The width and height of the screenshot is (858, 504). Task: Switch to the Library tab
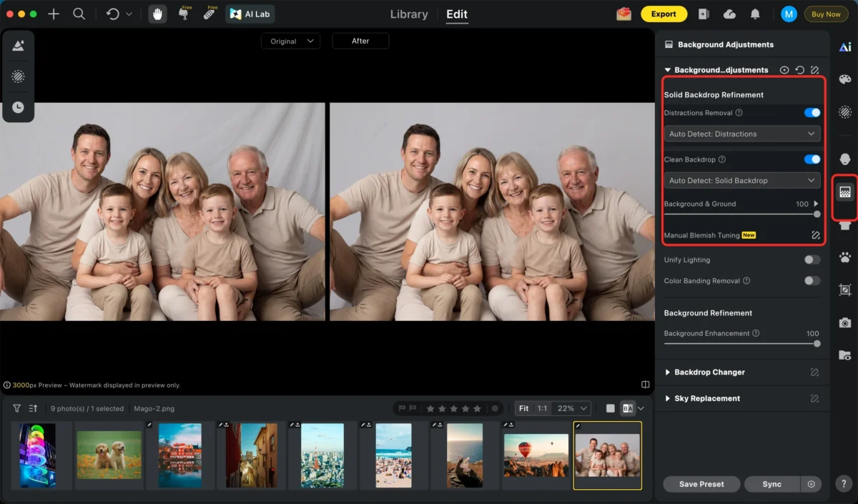pos(408,14)
